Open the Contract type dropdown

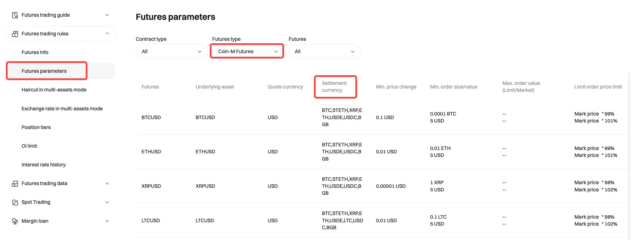point(172,52)
